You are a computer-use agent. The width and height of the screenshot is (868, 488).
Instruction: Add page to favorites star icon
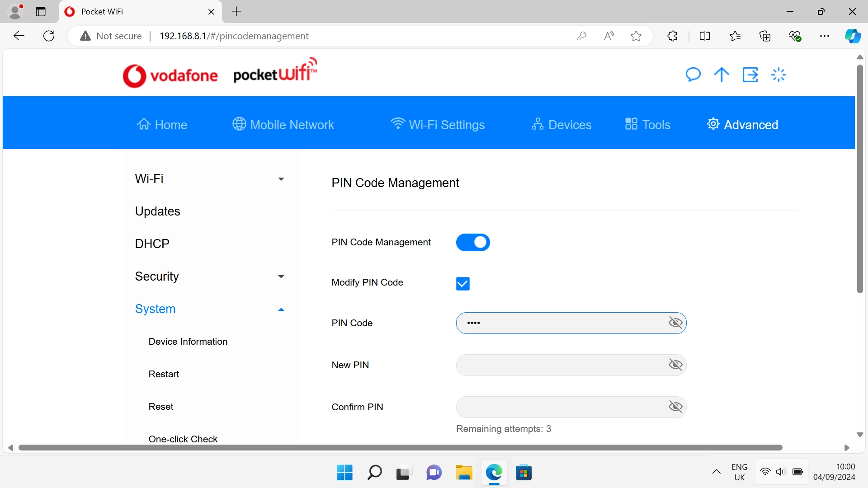pos(636,36)
